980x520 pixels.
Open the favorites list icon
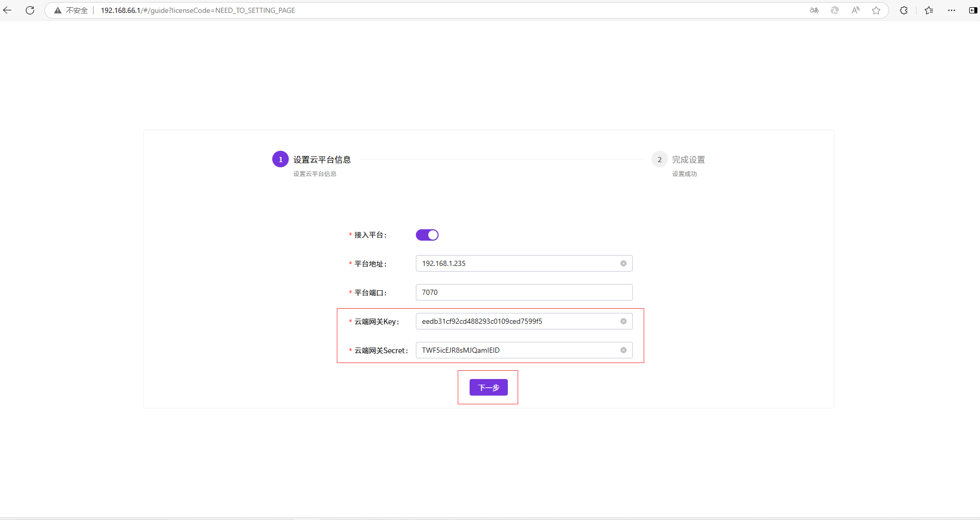click(x=929, y=10)
